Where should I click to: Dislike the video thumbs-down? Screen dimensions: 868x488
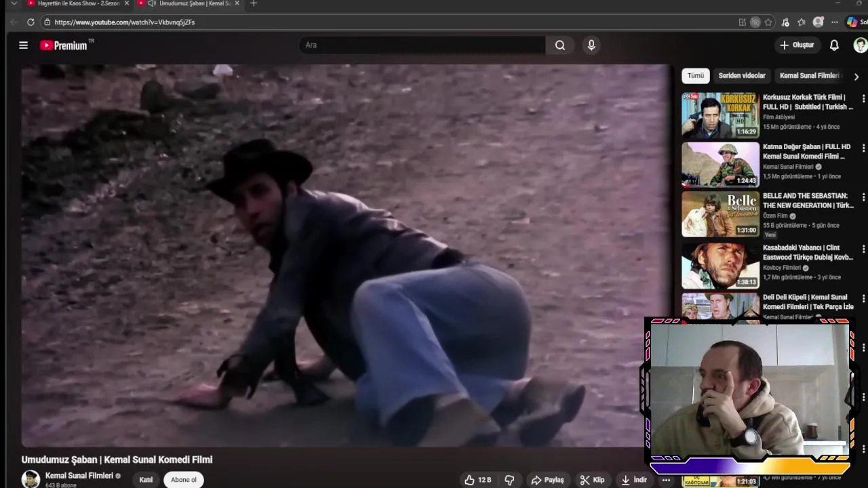tap(510, 480)
